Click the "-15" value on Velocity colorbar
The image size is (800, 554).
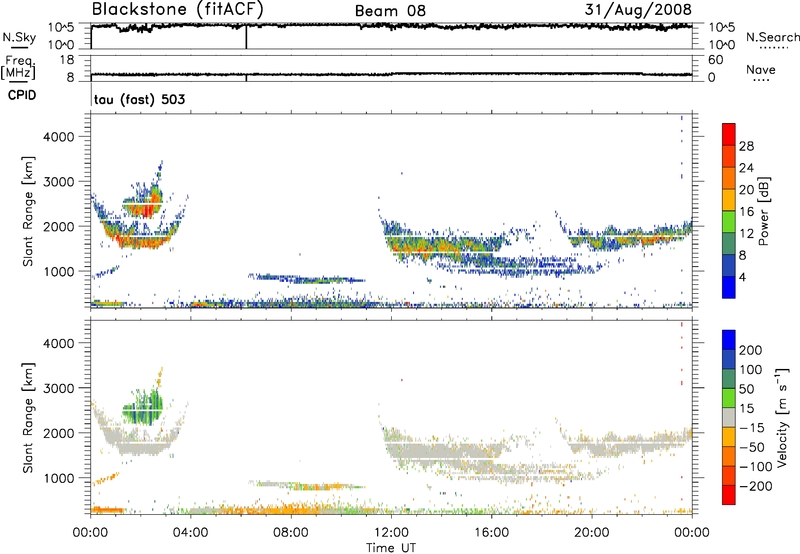tap(753, 428)
